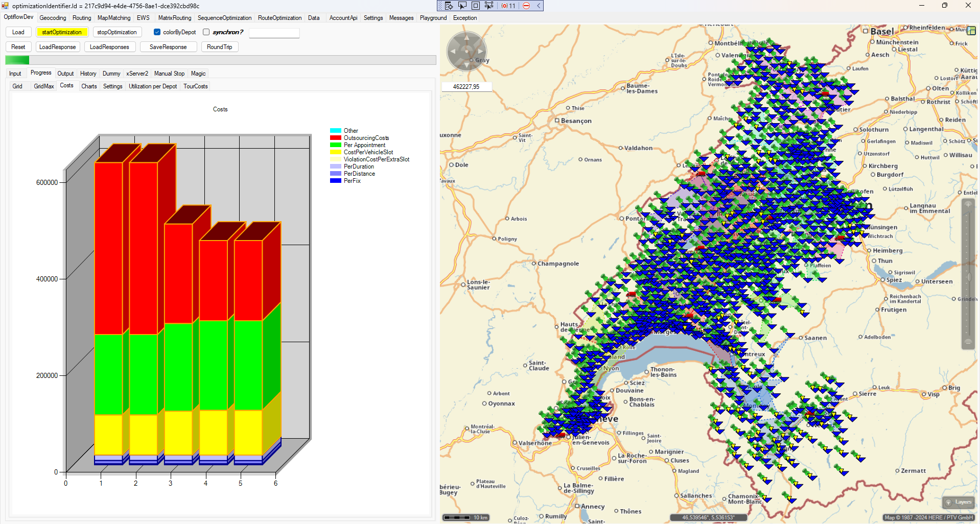Pan the map right with the compass arrow
Screen dimensions: 980x524
[x=480, y=51]
